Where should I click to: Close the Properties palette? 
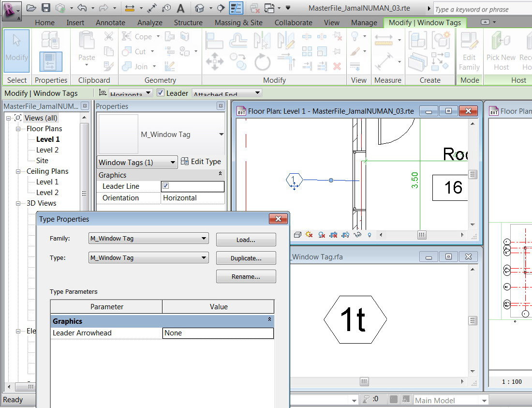click(221, 106)
